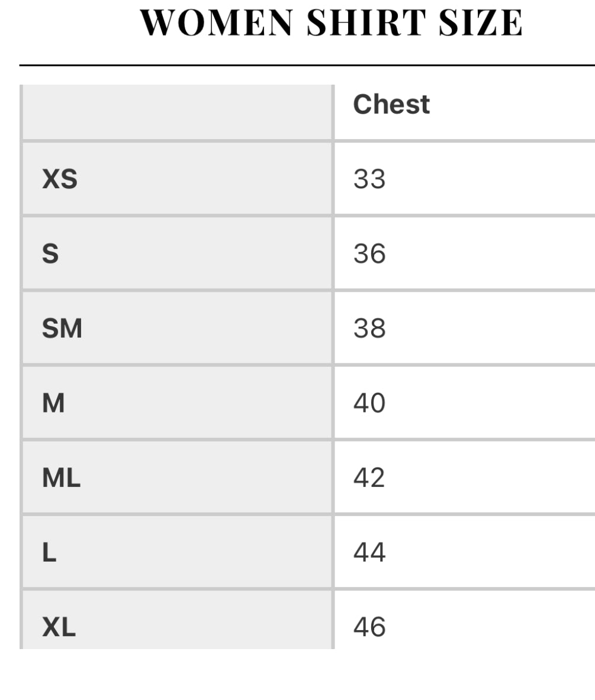595x700 pixels.
Task: Select the ML size label
Action: point(61,478)
